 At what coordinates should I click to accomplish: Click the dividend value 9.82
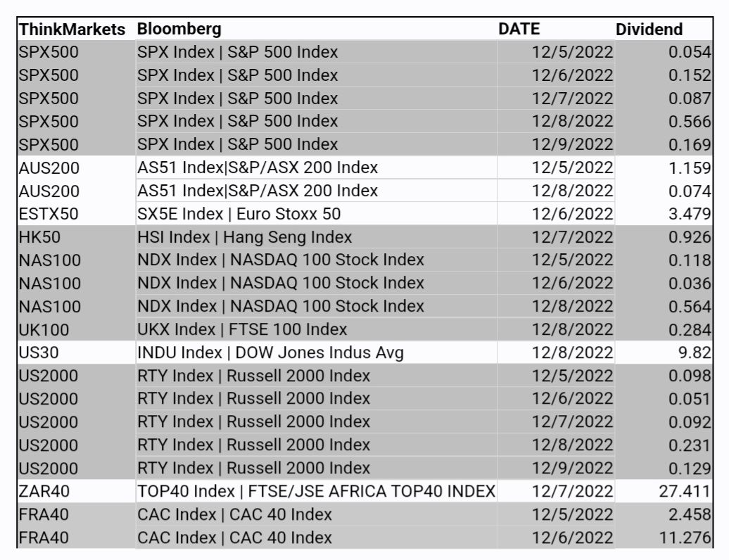[x=695, y=353]
